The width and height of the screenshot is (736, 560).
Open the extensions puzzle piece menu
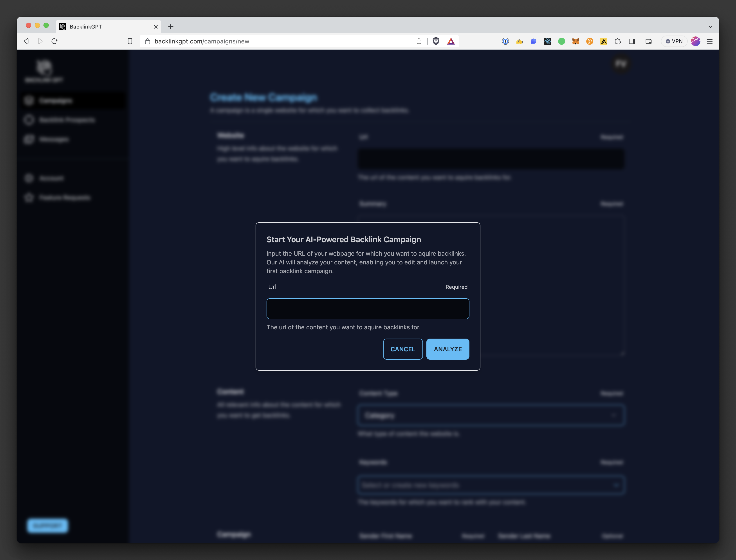point(618,41)
